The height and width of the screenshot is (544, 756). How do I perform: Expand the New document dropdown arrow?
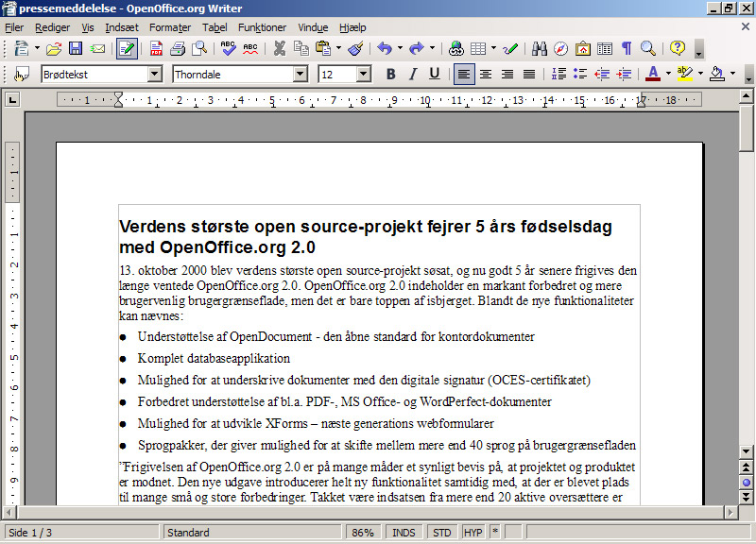pos(37,49)
